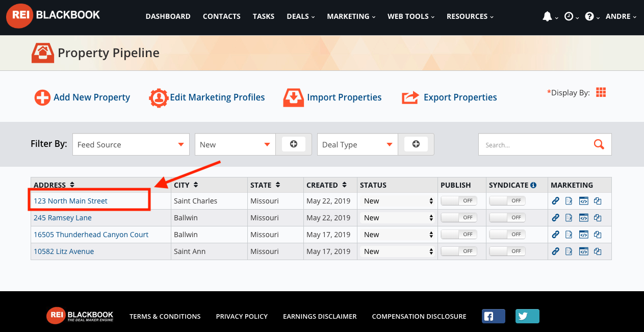Go to the Dashboard menu item
The width and height of the screenshot is (644, 332).
click(x=168, y=16)
